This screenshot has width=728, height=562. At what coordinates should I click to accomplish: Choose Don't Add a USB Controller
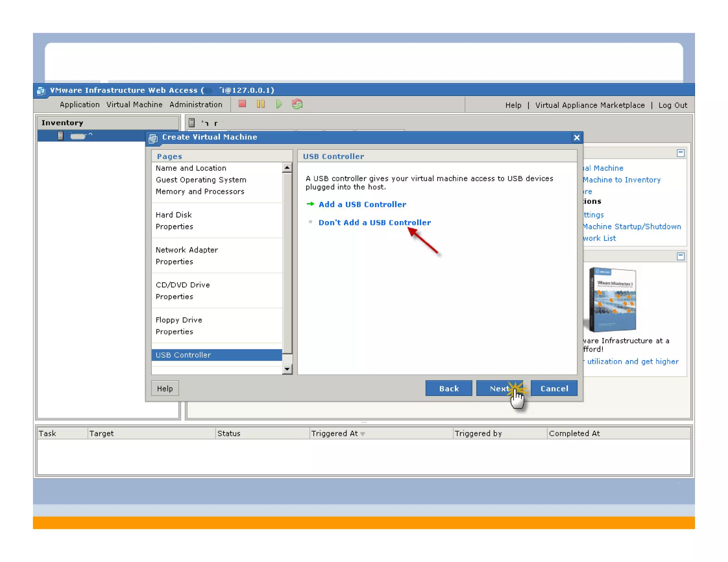point(374,222)
